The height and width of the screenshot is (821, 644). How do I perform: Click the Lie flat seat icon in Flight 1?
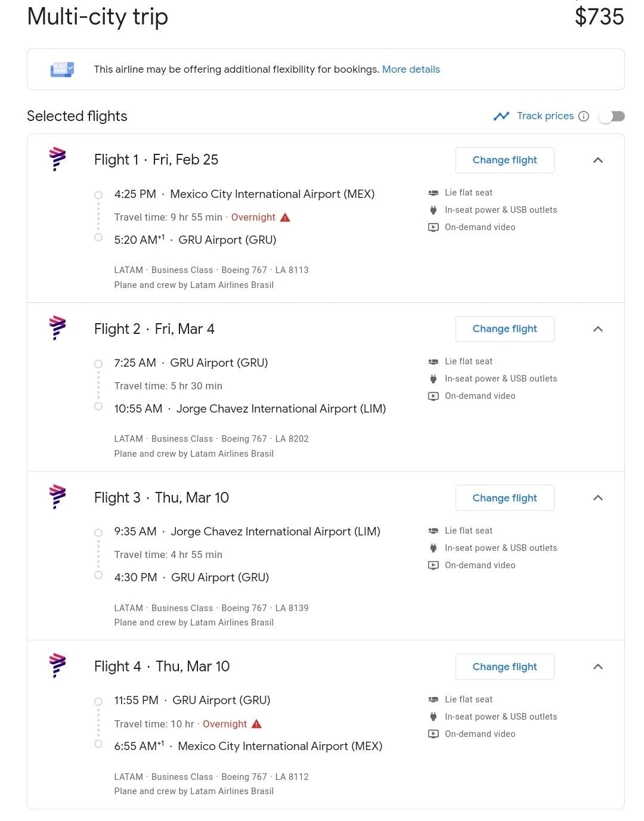click(434, 193)
